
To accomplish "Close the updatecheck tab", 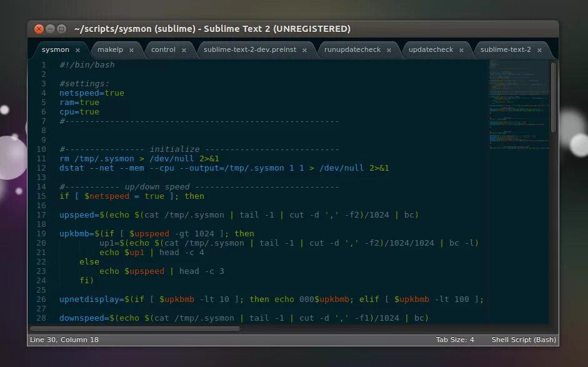I will click(x=461, y=49).
